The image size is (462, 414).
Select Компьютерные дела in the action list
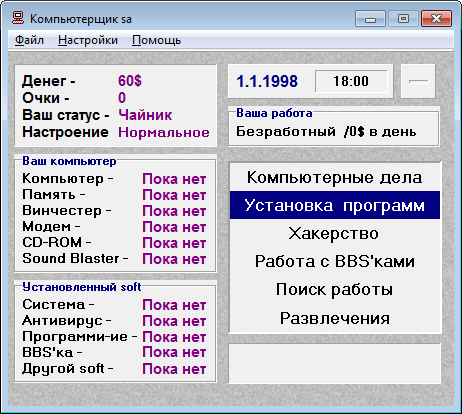coord(335,177)
